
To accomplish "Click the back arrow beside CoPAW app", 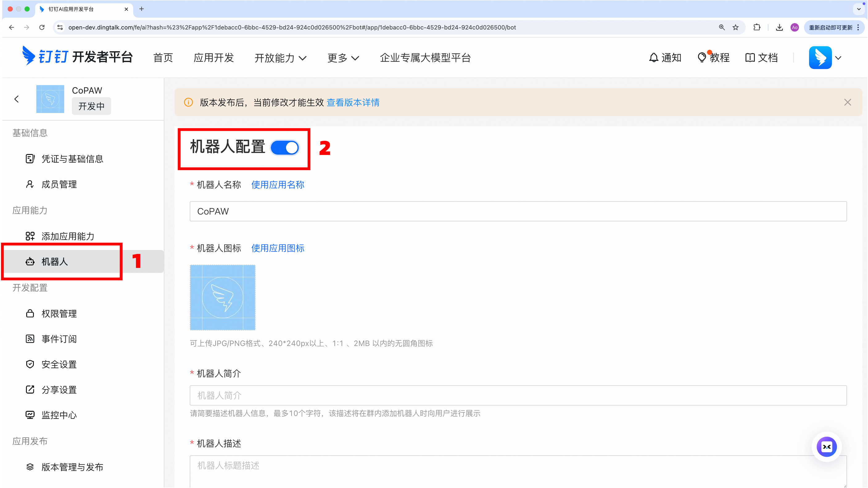I will point(17,99).
